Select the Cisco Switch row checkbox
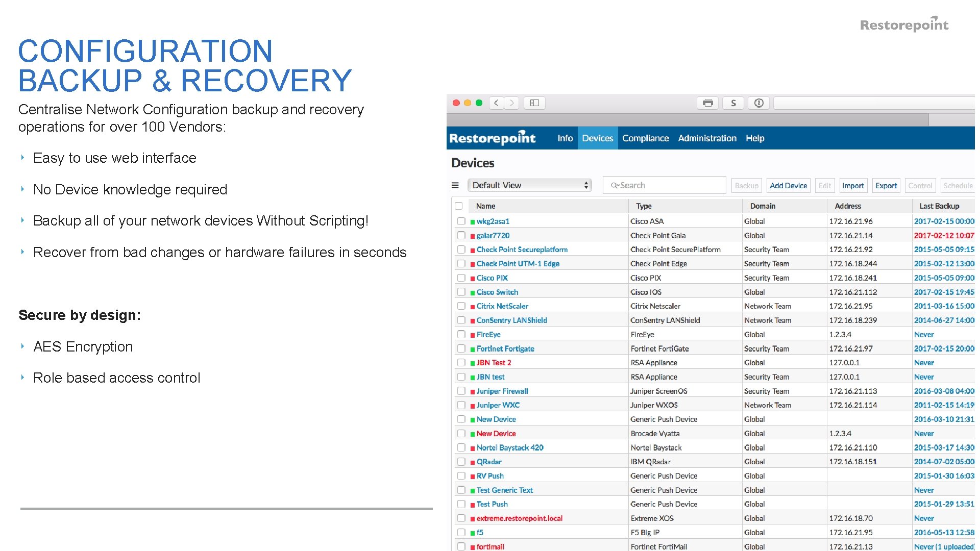This screenshot has width=980, height=551. tap(461, 292)
